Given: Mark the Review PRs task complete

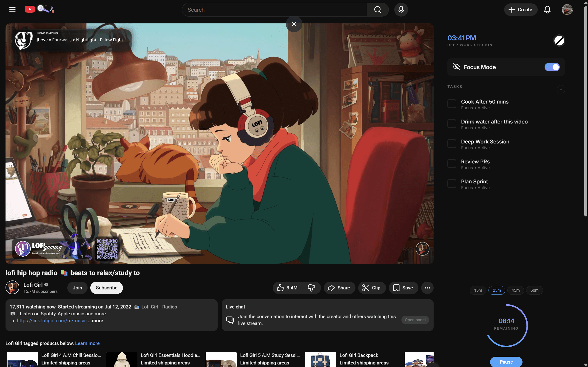Looking at the screenshot, I should (x=452, y=163).
